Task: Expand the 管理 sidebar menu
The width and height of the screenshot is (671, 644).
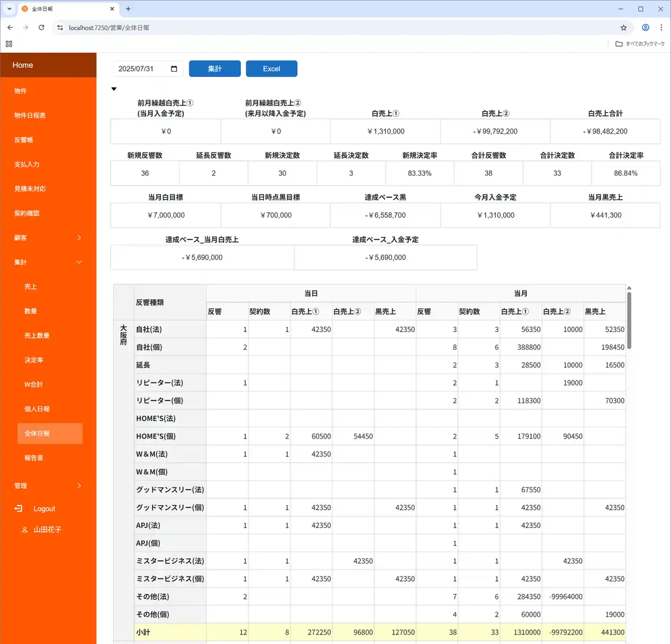Action: point(79,486)
